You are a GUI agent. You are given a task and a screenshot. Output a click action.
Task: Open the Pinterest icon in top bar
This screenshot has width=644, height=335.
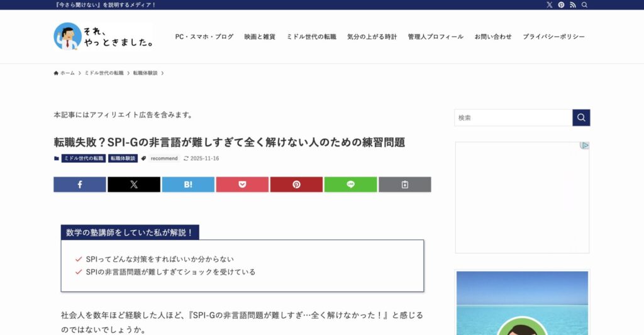[x=561, y=5]
